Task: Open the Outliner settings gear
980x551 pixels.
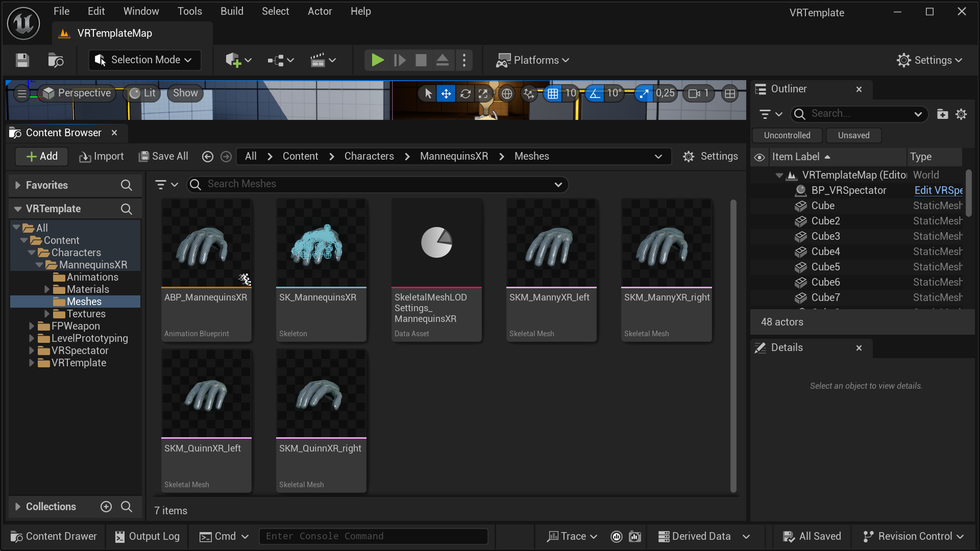Action: tap(962, 114)
